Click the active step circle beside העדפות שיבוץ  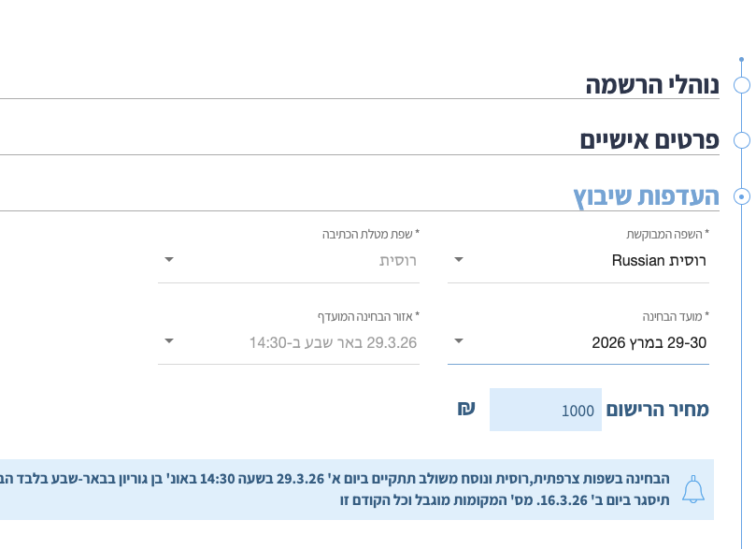[x=742, y=196]
